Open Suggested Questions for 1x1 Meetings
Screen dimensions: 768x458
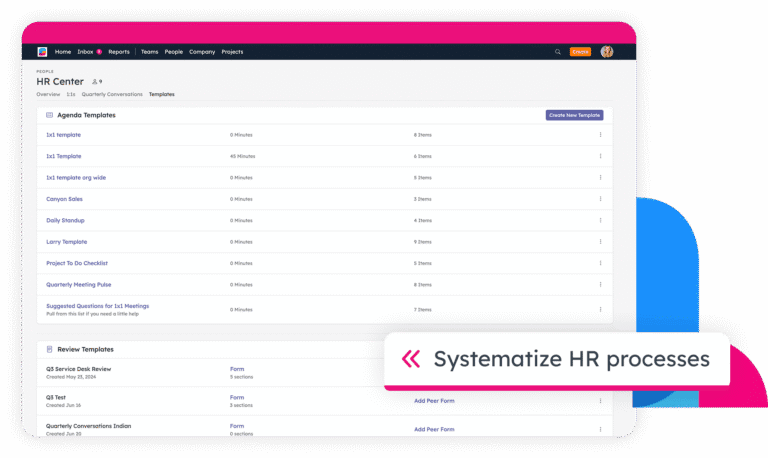[x=97, y=306]
